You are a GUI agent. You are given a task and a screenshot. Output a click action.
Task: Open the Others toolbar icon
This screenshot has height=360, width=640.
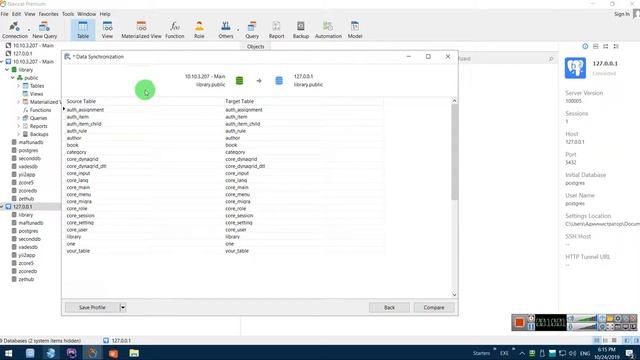click(x=226, y=30)
